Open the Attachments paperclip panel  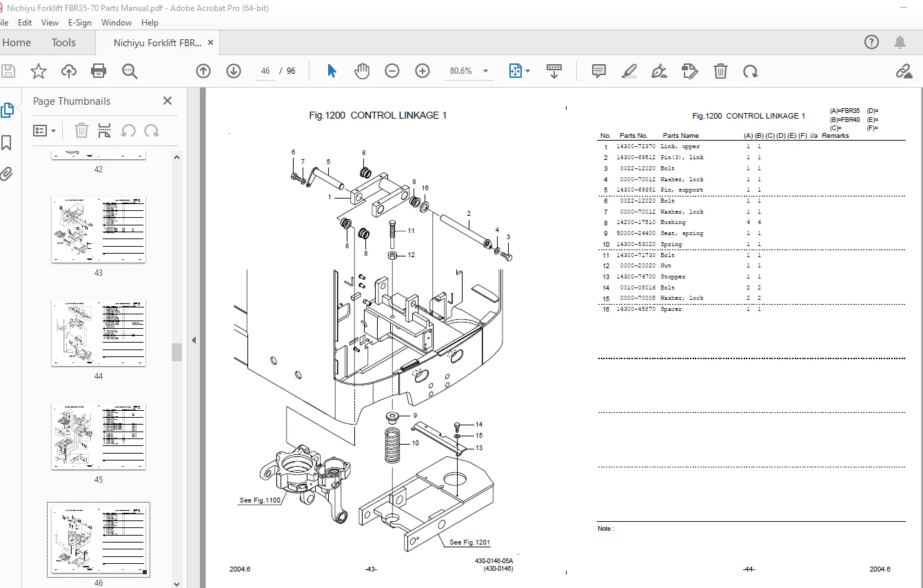(x=7, y=174)
